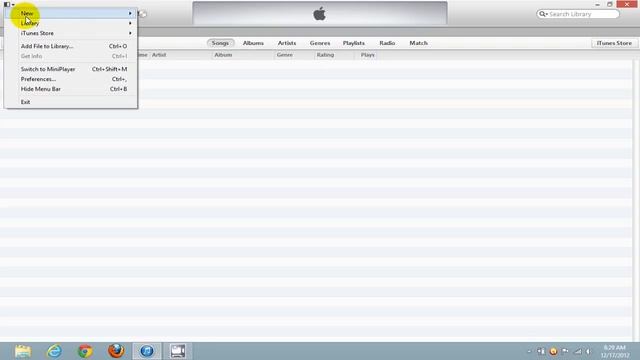Click the iTunes taskbar icon
Screen dimensions: 640x360
(147, 351)
